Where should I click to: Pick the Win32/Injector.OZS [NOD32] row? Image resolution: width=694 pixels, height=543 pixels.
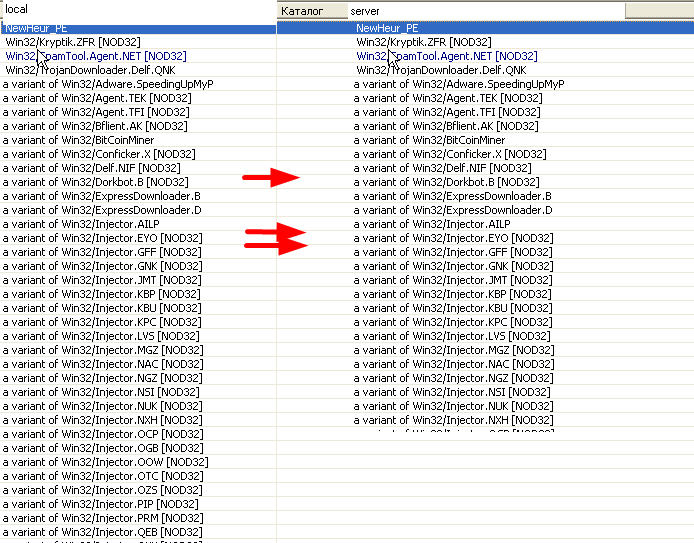coord(102,491)
